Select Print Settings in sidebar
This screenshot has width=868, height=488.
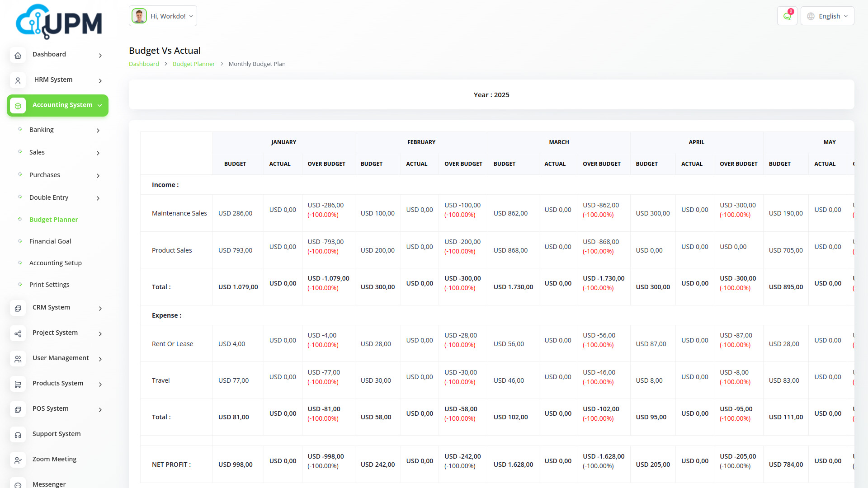pyautogui.click(x=49, y=285)
